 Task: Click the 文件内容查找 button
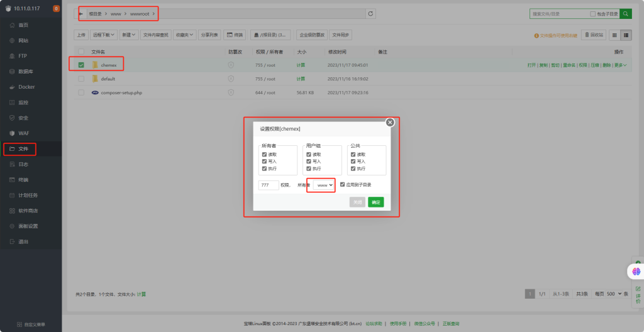point(156,35)
